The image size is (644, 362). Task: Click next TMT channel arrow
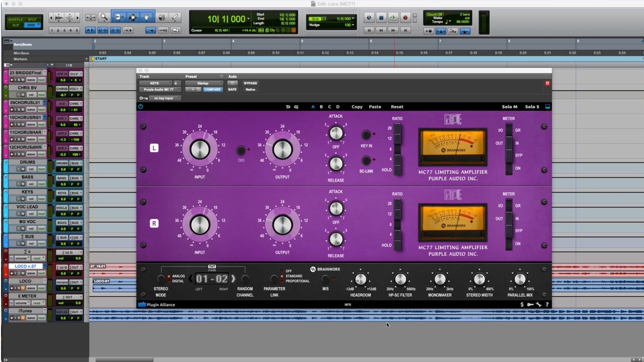pos(233,279)
